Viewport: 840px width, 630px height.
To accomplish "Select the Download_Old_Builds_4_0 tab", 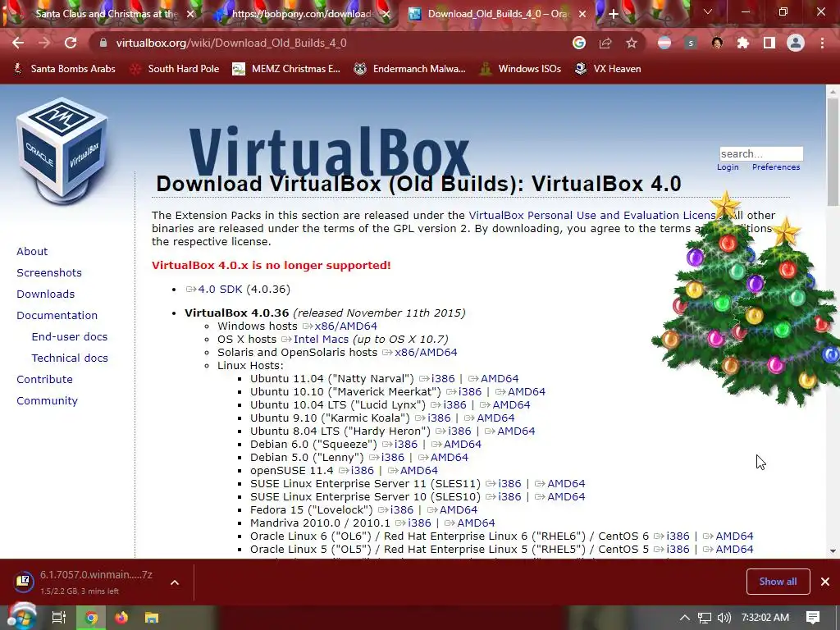I will click(498, 14).
